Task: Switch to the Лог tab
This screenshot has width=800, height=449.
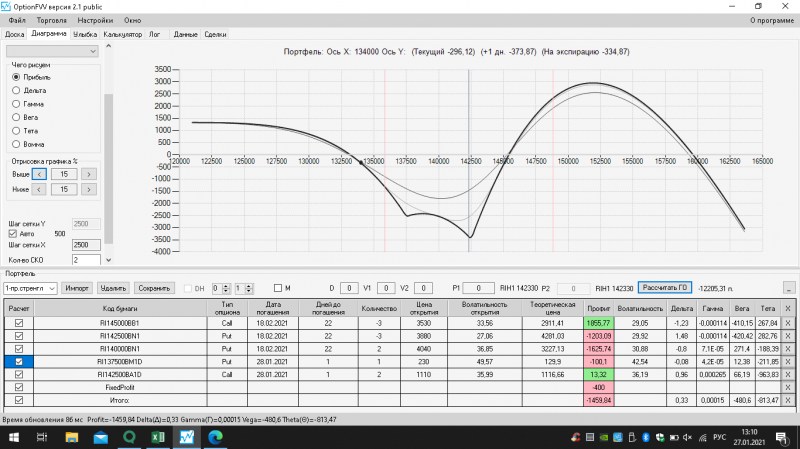Action: point(155,34)
